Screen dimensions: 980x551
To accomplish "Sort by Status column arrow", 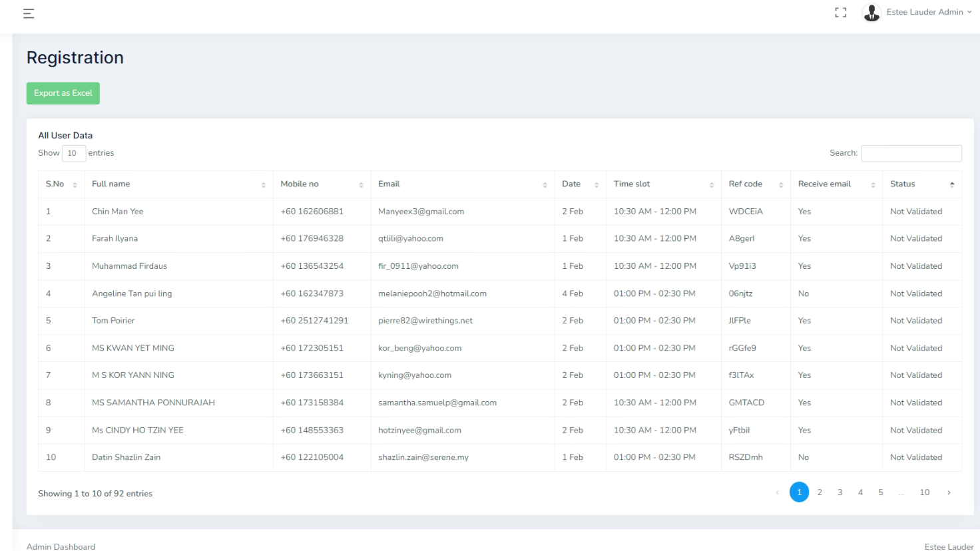I will point(952,184).
